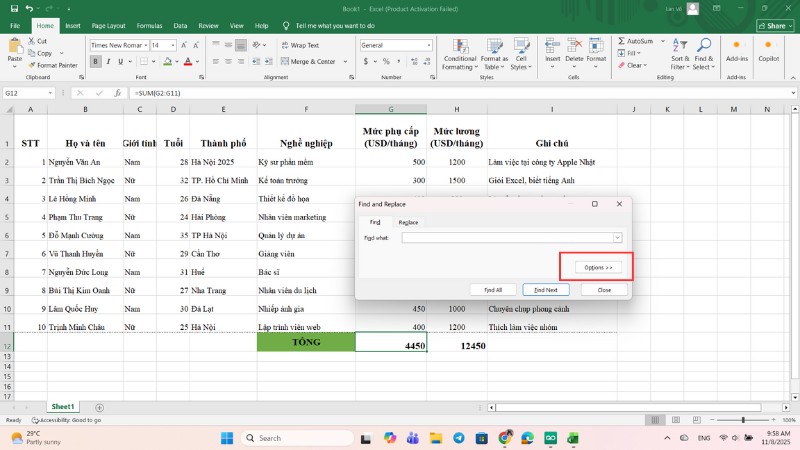Click inside the Find what text field
The height and width of the screenshot is (450, 800).
pyautogui.click(x=506, y=237)
